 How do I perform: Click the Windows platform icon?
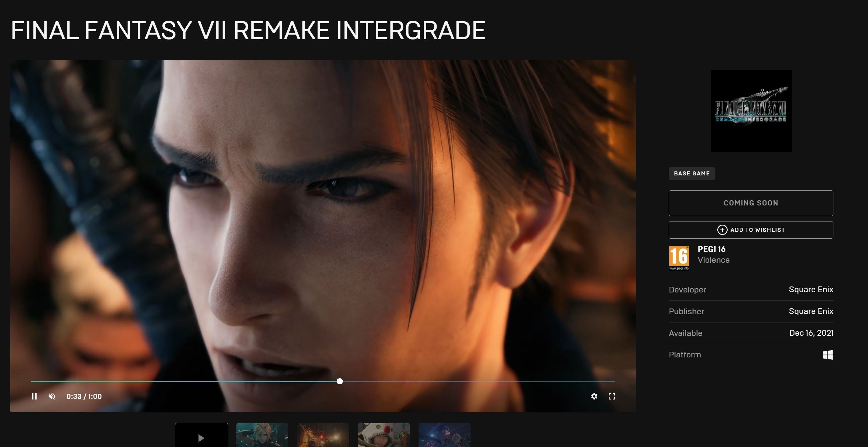828,355
